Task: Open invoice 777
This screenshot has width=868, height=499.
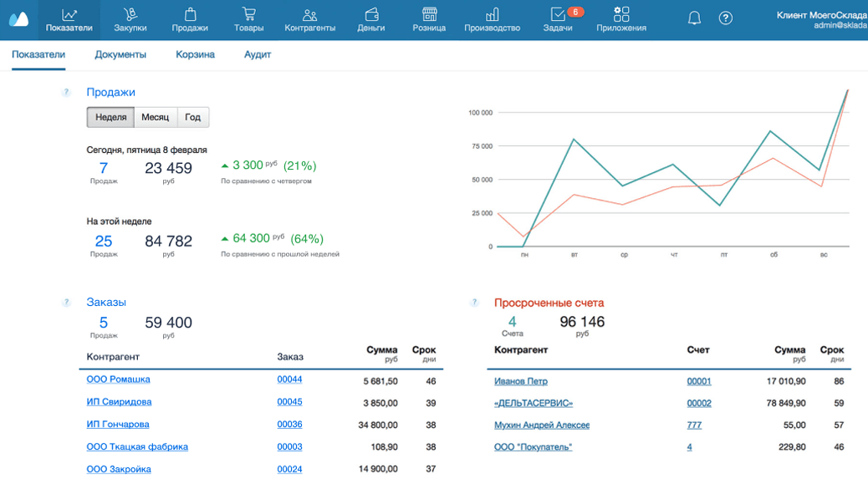Action: point(694,425)
